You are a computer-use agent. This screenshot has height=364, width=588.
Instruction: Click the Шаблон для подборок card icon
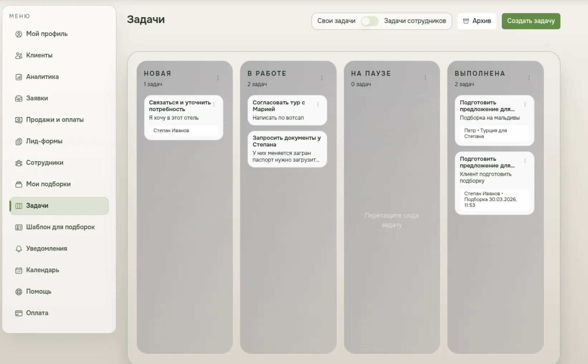click(19, 227)
